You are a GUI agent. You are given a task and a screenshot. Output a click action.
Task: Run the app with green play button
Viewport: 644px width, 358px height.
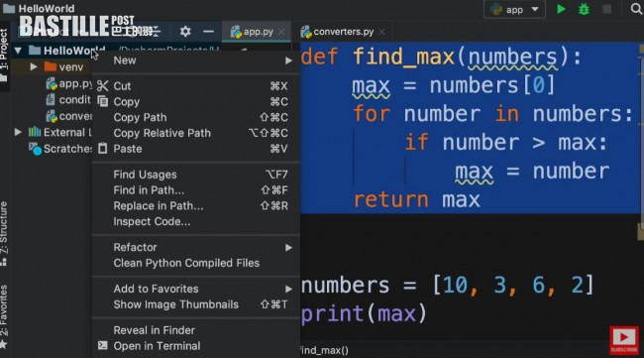pyautogui.click(x=561, y=9)
